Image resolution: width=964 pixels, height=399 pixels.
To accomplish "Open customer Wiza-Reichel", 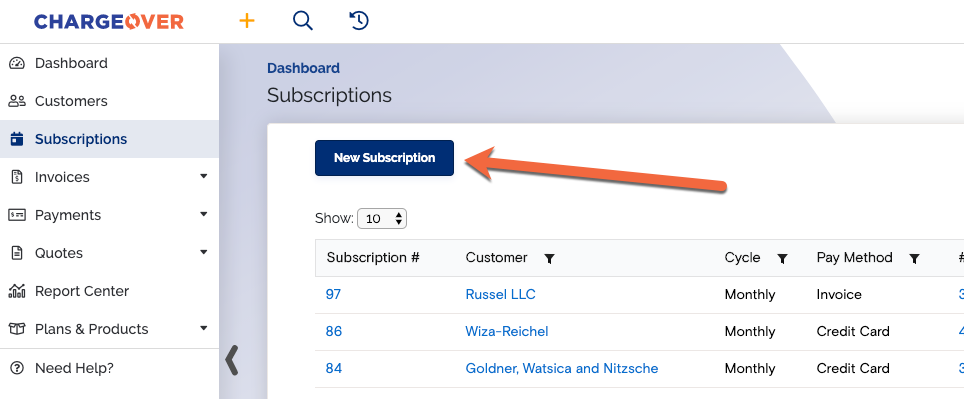I will (x=507, y=331).
